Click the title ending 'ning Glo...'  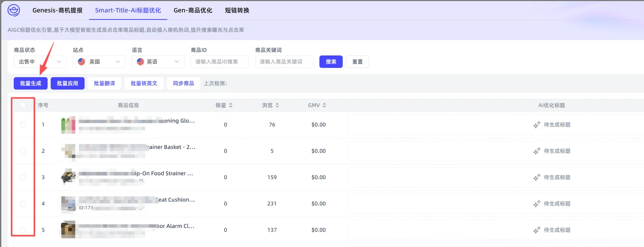point(137,121)
